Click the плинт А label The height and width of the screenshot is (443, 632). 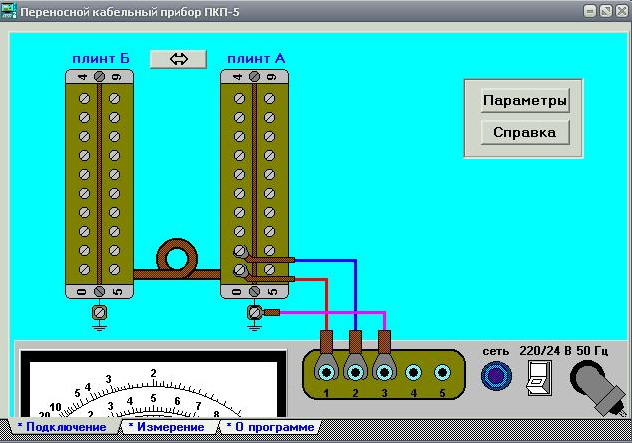256,58
